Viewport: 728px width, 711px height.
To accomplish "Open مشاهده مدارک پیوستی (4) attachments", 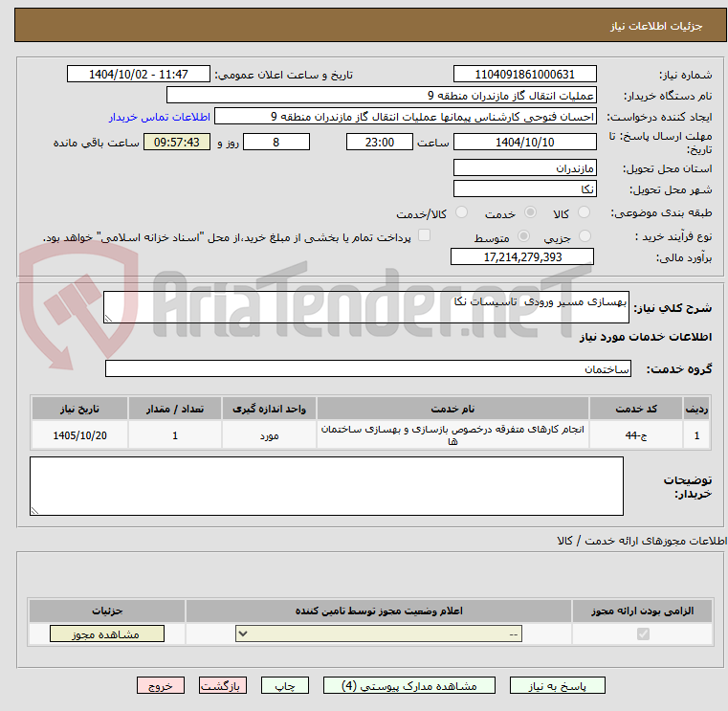I will (x=409, y=686).
